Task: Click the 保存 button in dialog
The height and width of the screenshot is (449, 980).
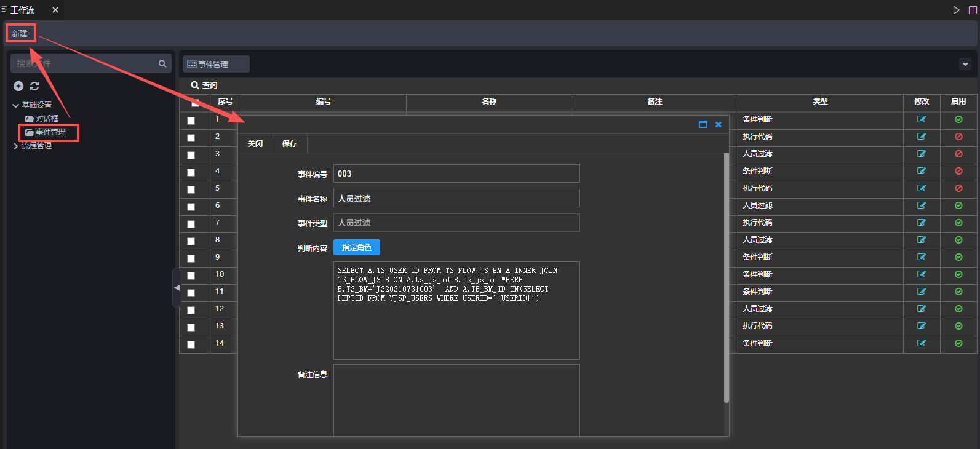Action: [290, 144]
